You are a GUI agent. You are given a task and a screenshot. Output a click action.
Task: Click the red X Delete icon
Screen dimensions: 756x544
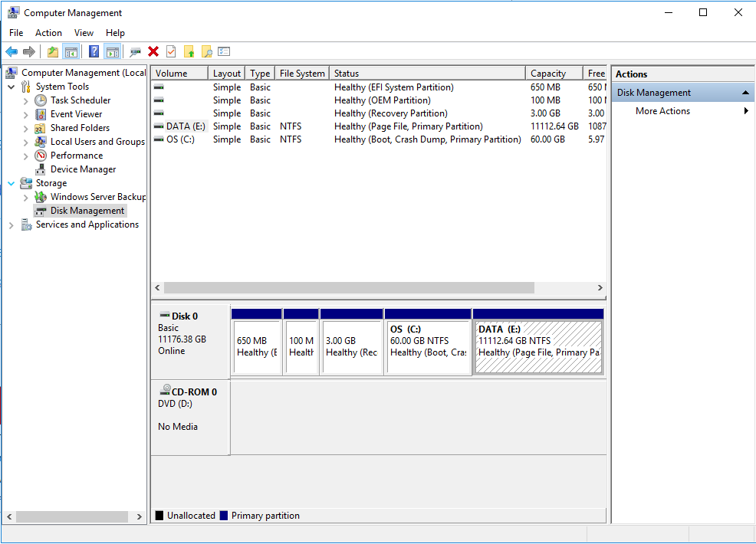coord(153,51)
